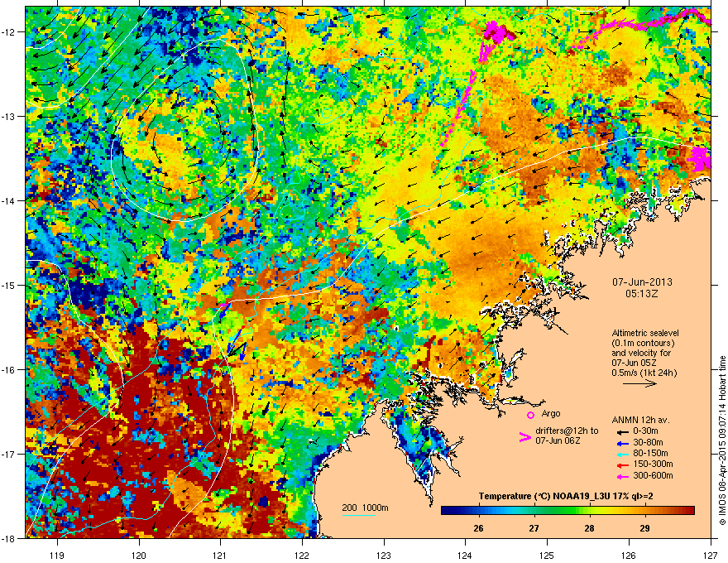This screenshot has height=563, width=728.
Task: Click the 'Altimetric sealevel' legend text
Action: [645, 333]
